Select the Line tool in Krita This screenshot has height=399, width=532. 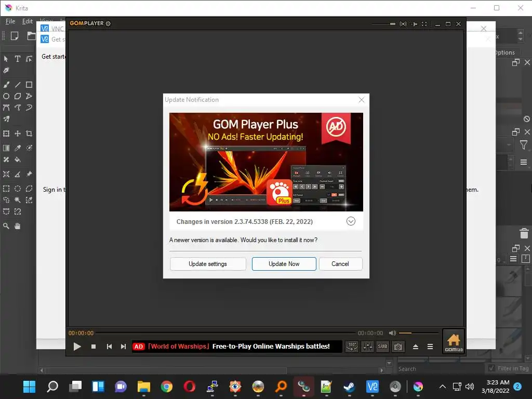tap(18, 85)
